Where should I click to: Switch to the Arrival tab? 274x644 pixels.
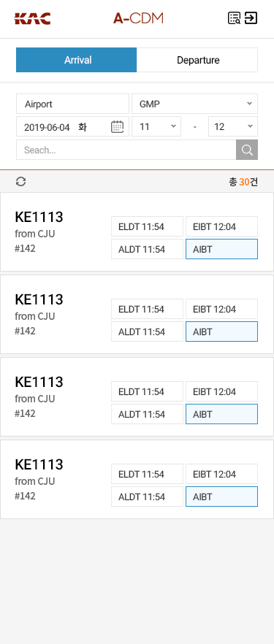77,60
